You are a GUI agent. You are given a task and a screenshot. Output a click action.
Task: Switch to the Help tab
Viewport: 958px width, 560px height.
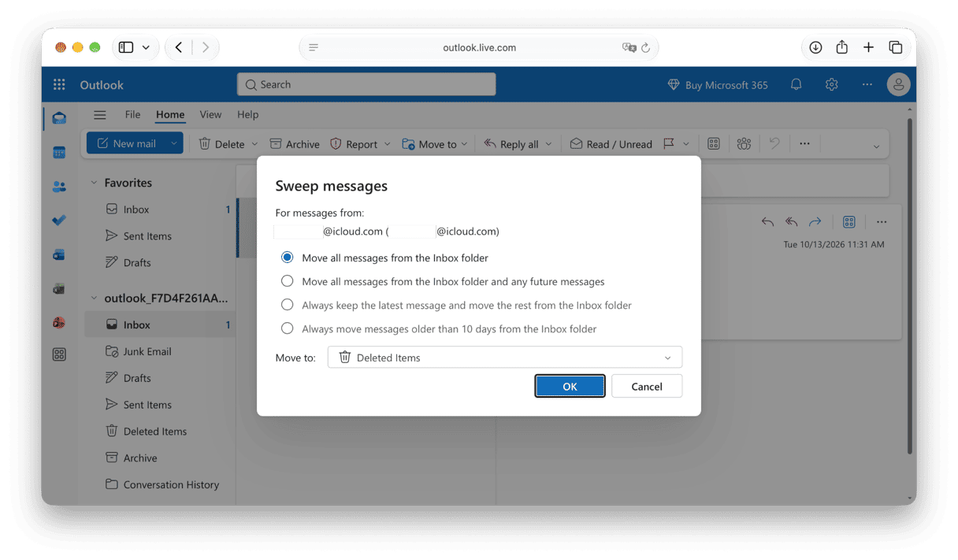pyautogui.click(x=247, y=114)
